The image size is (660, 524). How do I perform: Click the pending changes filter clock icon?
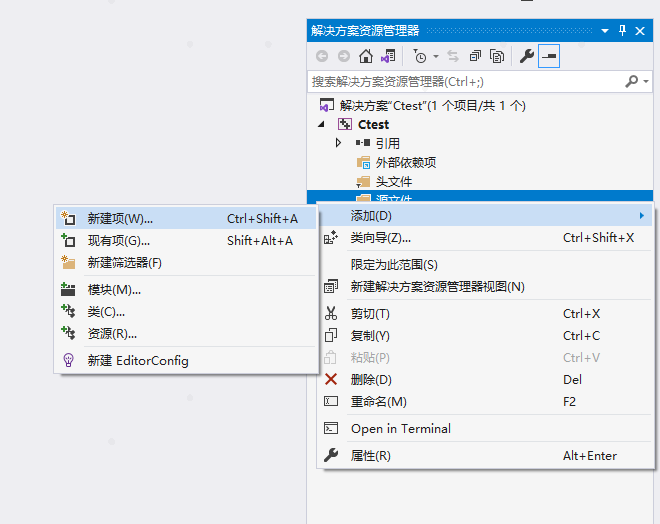pos(420,56)
